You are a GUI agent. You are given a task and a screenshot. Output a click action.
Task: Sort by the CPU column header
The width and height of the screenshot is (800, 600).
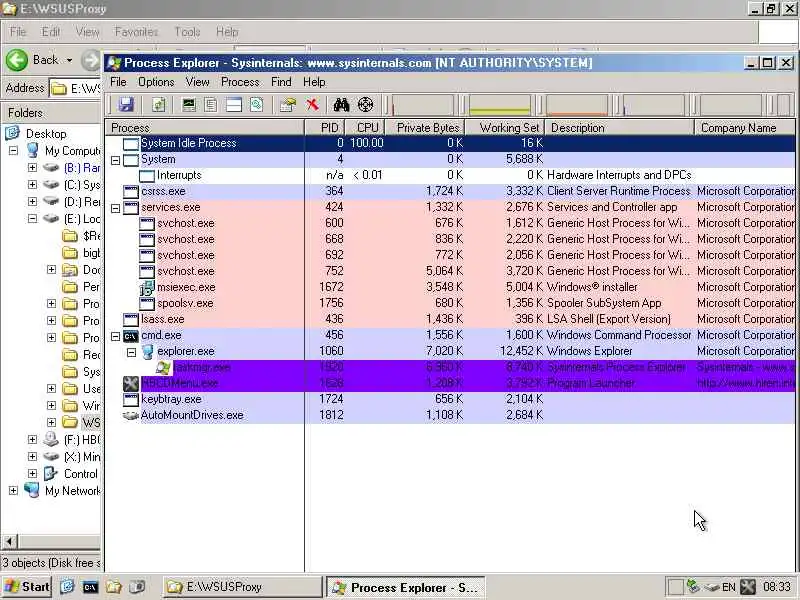(365, 128)
